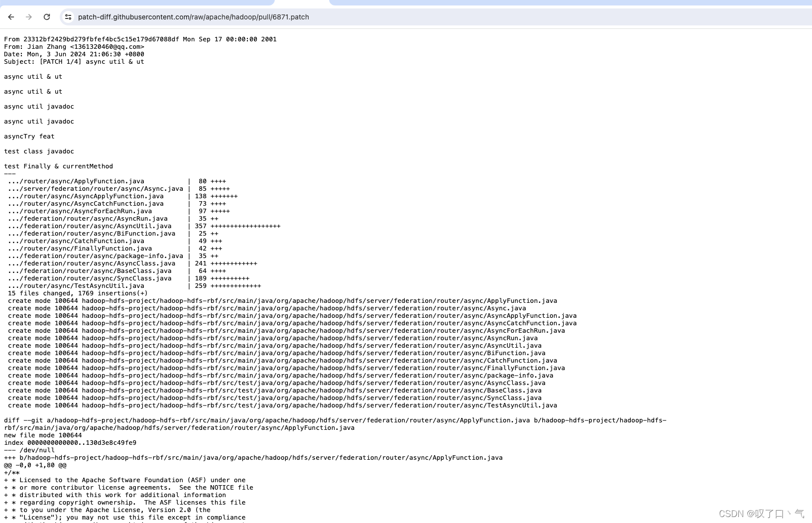Viewport: 812px width, 523px height.
Task: Click the '+++ b/hadoop-hdfs-project' path line
Action: pyautogui.click(x=253, y=458)
